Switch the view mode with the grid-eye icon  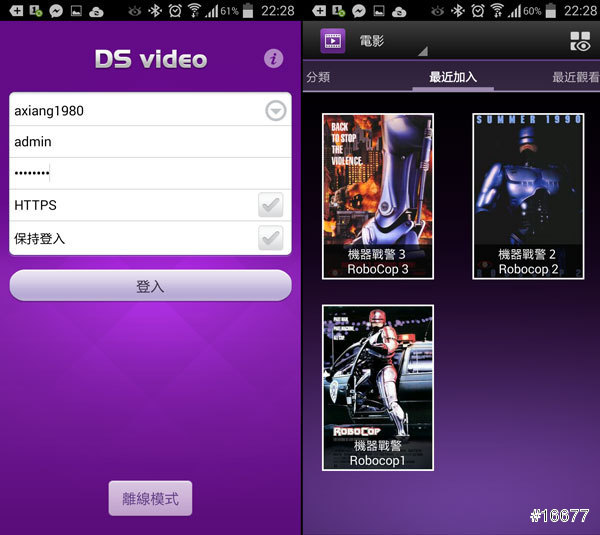tap(580, 41)
